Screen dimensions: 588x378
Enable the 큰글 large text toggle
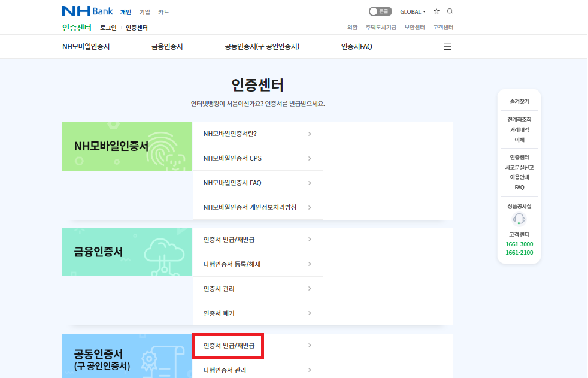(x=381, y=11)
